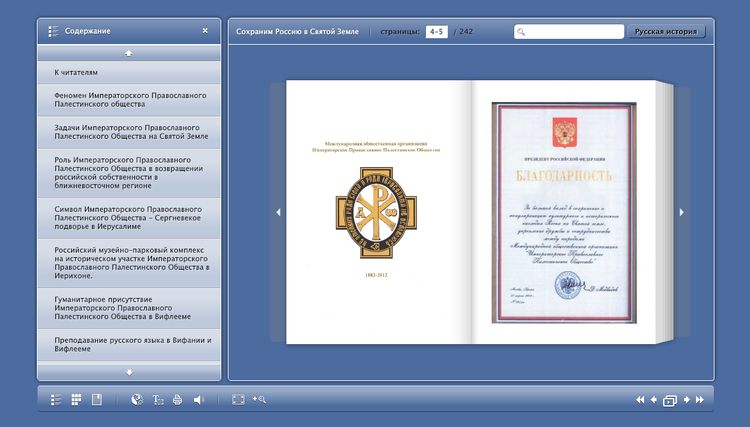Click the bookmark page icon in bottom toolbar
The height and width of the screenshot is (427, 750).
[97, 400]
